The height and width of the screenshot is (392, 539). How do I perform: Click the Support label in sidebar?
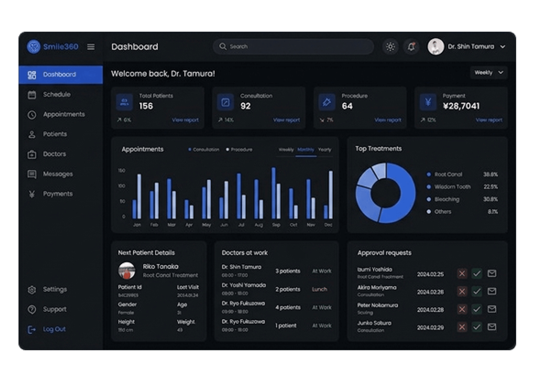click(x=55, y=310)
